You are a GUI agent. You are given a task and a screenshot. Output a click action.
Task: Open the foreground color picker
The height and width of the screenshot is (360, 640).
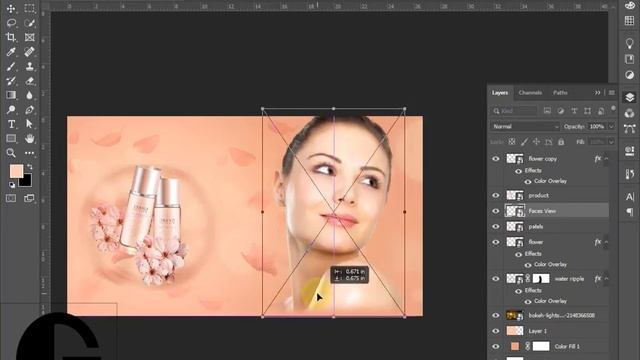(16, 171)
